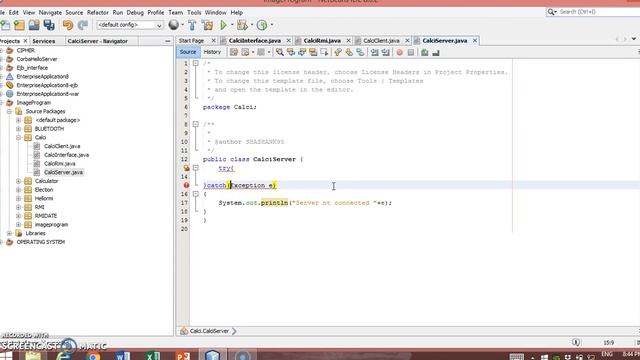Screen dimensions: 640x360
Task: Click the Find Selection magnifier icon in editor toolbar
Action: pyautogui.click(x=280, y=52)
